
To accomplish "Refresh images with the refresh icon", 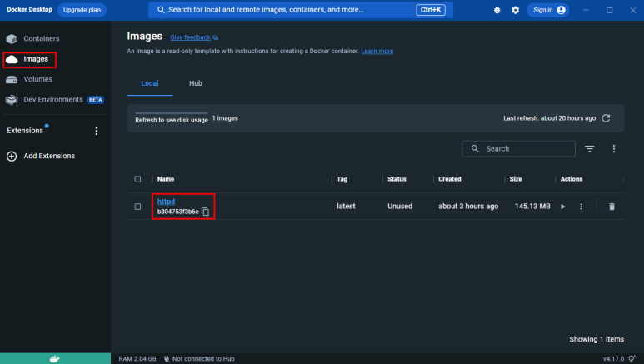I will (606, 118).
